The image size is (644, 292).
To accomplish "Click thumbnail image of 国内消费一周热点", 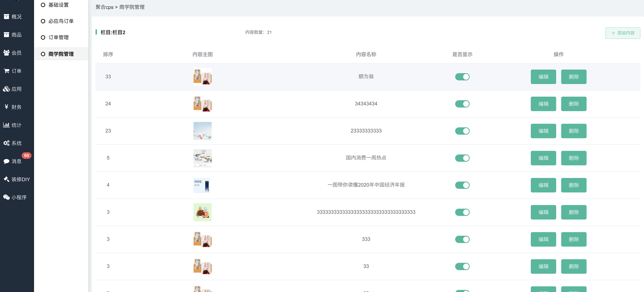I will pyautogui.click(x=203, y=158).
